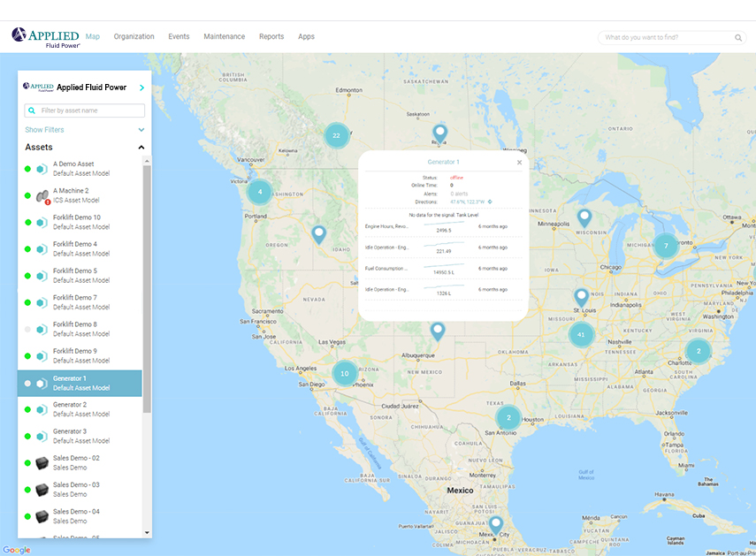
Task: Select the highlighted Generator 1 asset
Action: 80,384
